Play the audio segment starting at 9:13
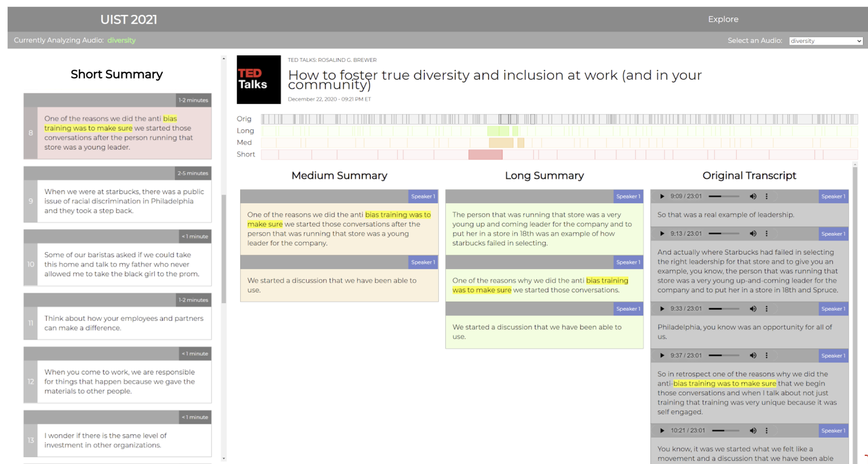Image resolution: width=868 pixels, height=464 pixels. point(662,234)
